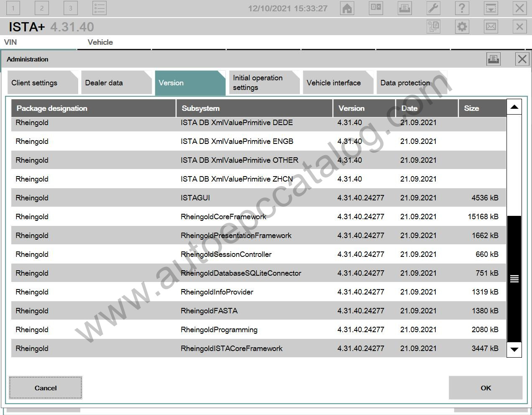Select the RheingoldProgramming row
The height and width of the screenshot is (415, 532).
pos(258,330)
